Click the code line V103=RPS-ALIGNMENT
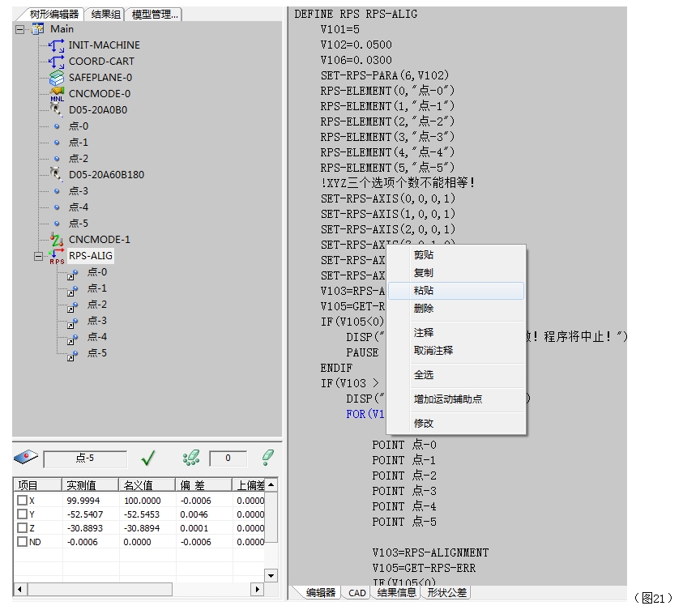700x610 pixels. (430, 552)
